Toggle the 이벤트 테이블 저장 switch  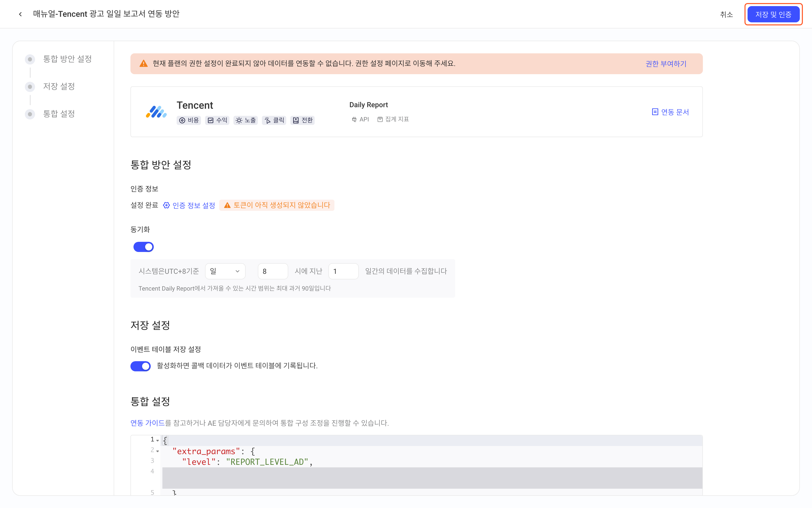141,366
